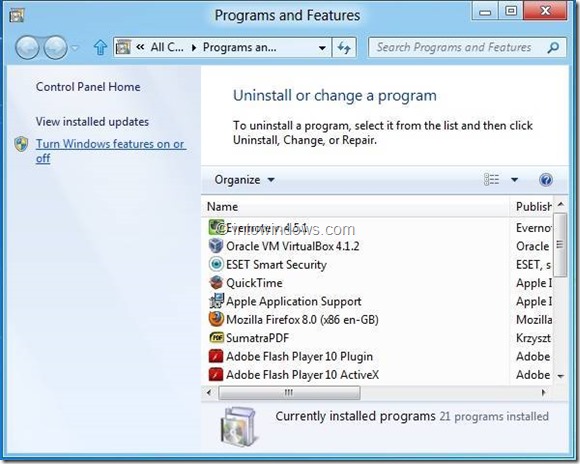Select 'Oracle VM VirtualBox 4.1.2' entry
580x464 pixels.
click(293, 246)
